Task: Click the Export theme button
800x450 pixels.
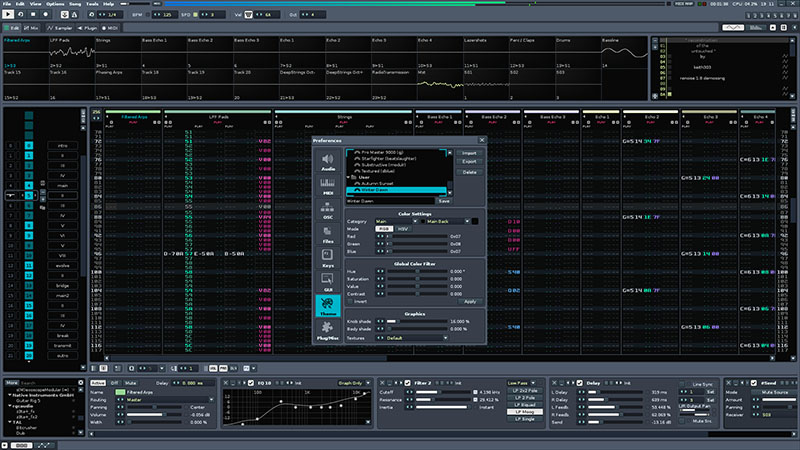Action: pos(469,161)
